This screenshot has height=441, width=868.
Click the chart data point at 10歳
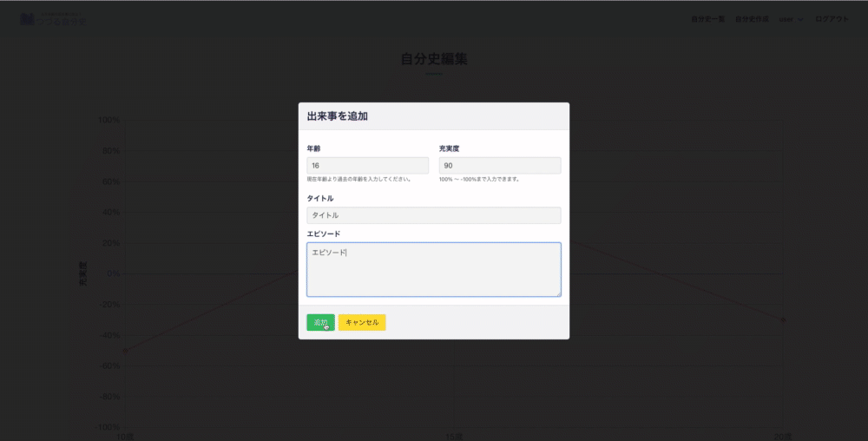(125, 351)
